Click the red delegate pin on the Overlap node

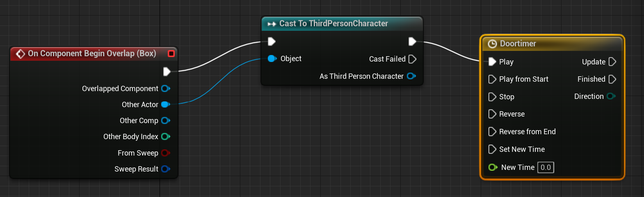(171, 53)
